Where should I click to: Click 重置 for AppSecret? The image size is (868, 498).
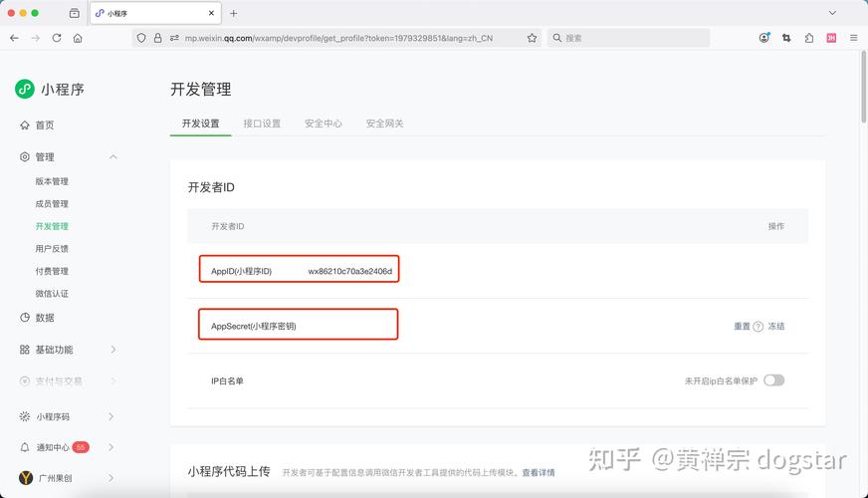pos(742,327)
